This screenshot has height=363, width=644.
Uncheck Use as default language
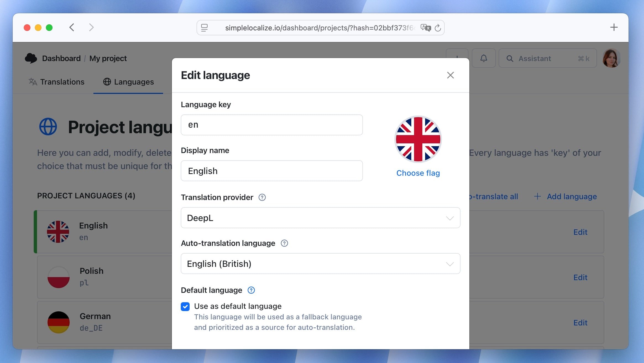click(185, 306)
